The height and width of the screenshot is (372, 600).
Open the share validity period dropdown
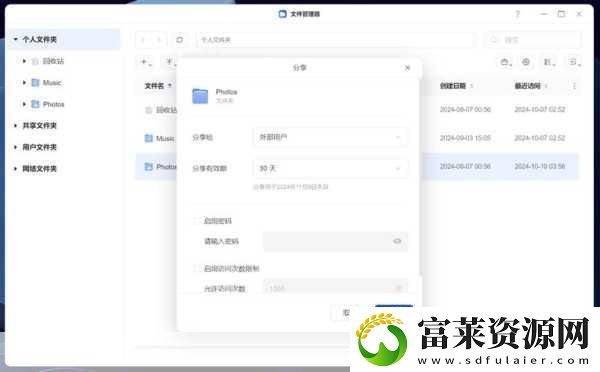click(x=331, y=168)
